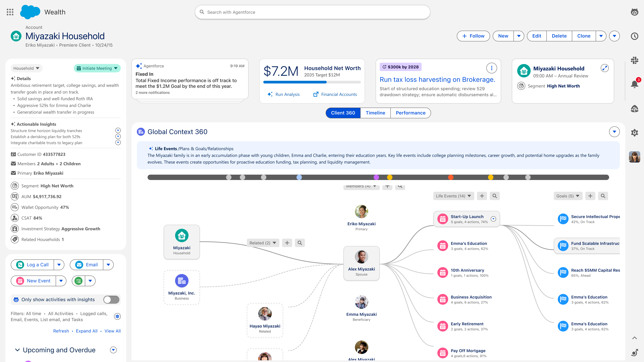Click Expand All activities link
The width and height of the screenshot is (644, 362).
(x=87, y=331)
